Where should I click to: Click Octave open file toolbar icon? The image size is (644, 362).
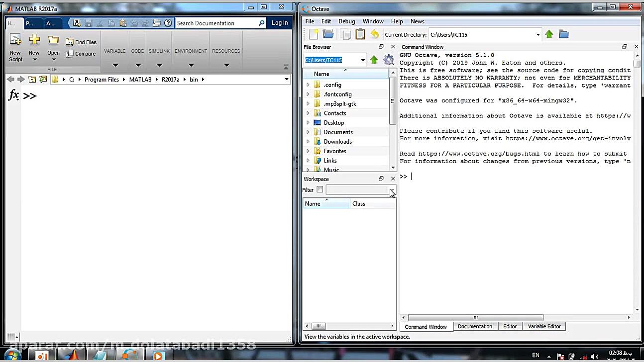click(328, 34)
